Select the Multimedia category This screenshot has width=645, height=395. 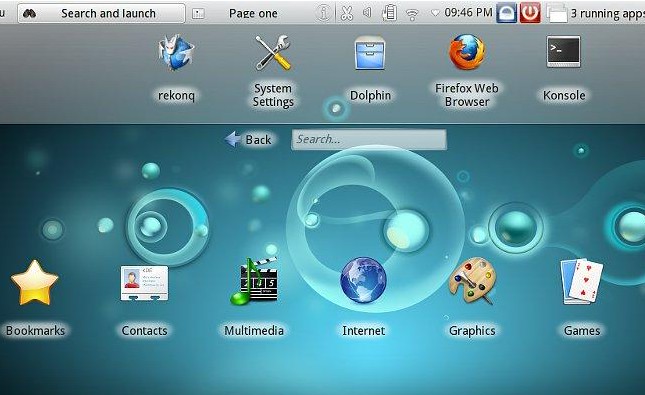click(x=253, y=281)
